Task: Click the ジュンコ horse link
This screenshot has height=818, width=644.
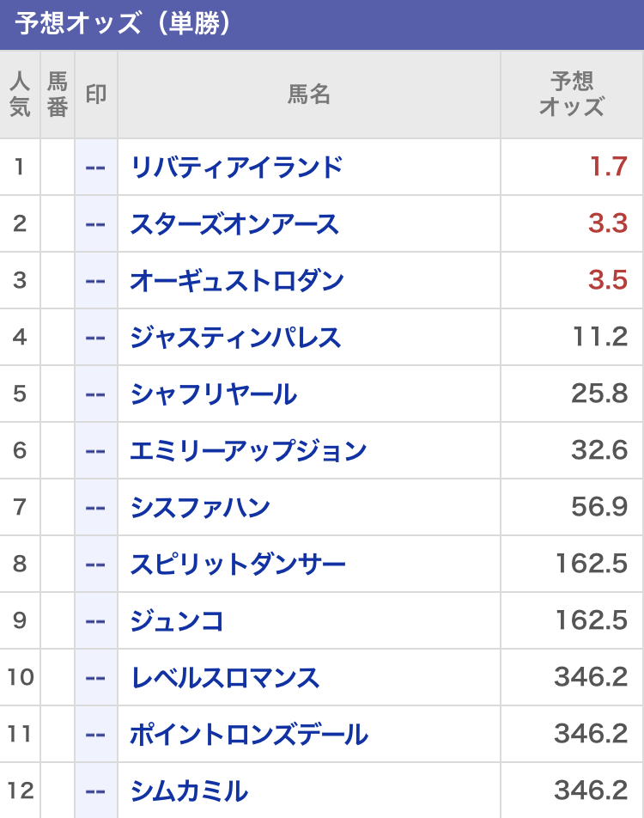Action: point(177,621)
